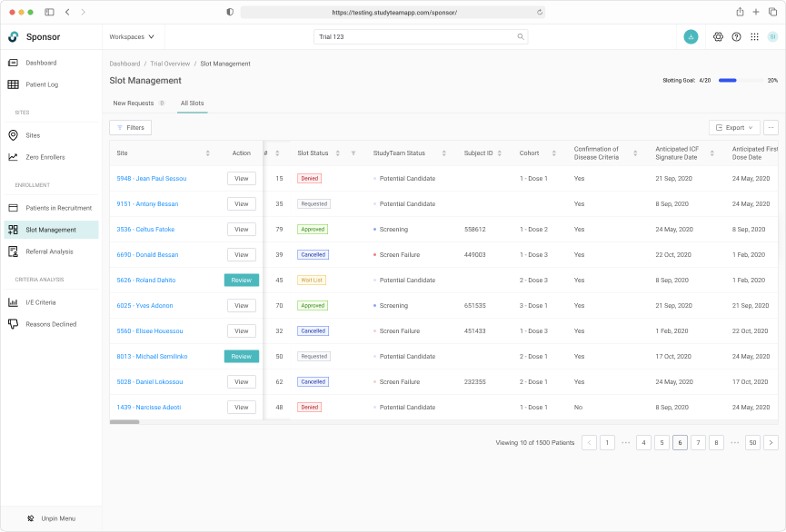This screenshot has width=786, height=532.
Task: Click the Sponsor logo icon
Action: (14, 36)
